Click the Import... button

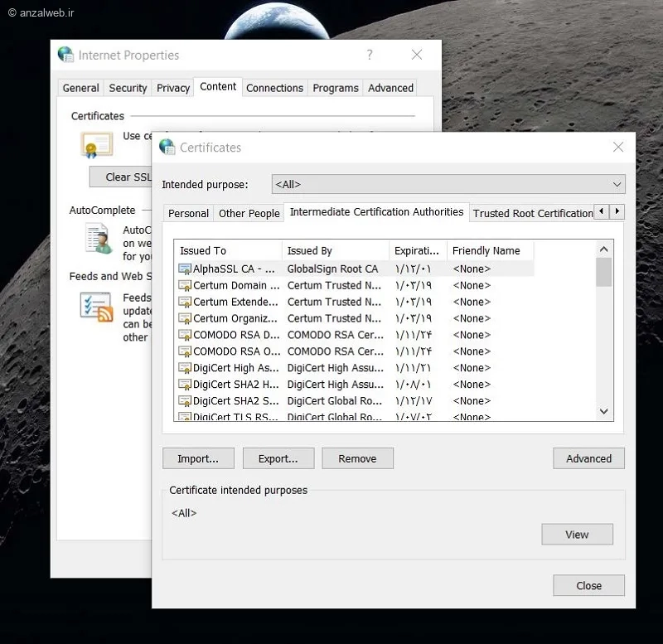[198, 458]
